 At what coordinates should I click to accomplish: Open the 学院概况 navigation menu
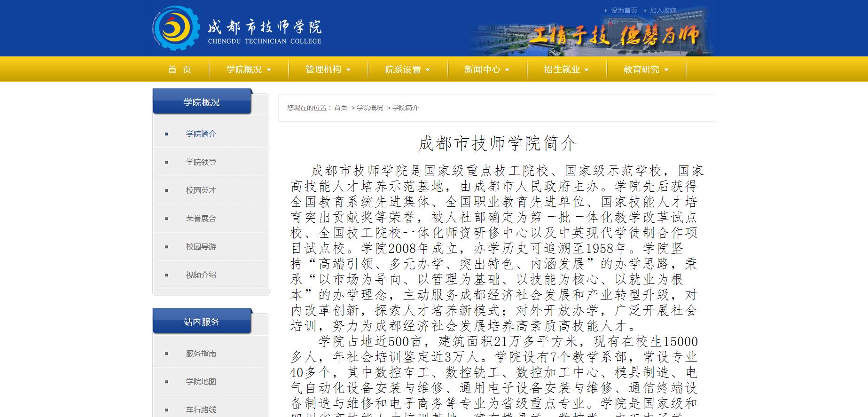point(244,70)
